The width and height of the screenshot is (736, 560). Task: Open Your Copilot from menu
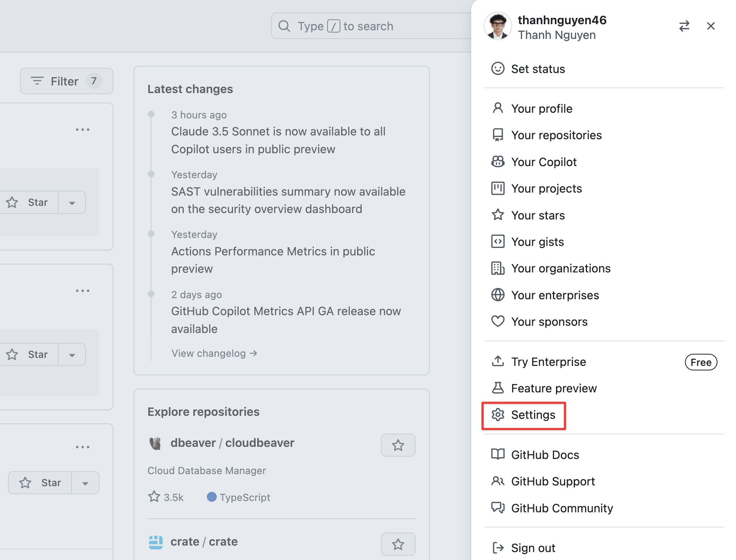click(543, 162)
